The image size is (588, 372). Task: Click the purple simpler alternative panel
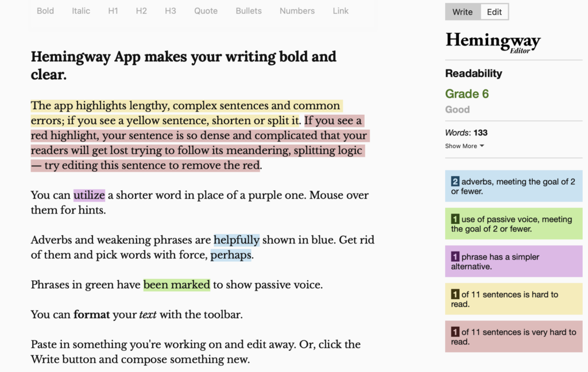(513, 261)
